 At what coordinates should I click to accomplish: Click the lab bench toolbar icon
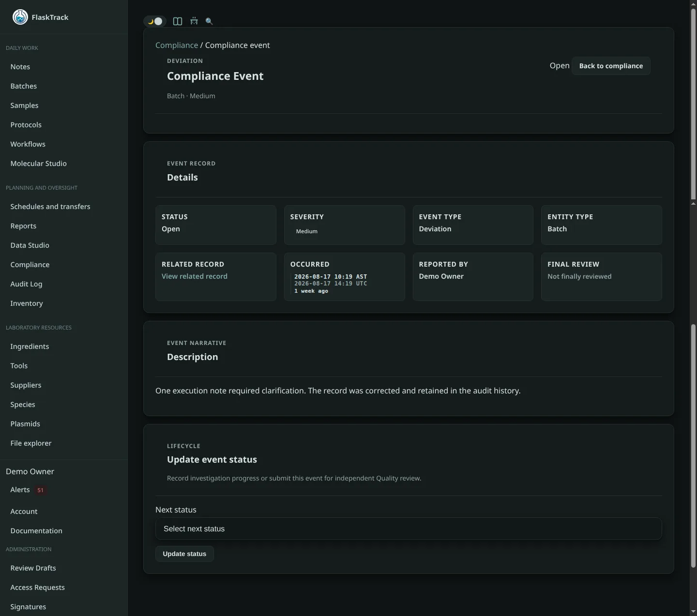tap(194, 21)
